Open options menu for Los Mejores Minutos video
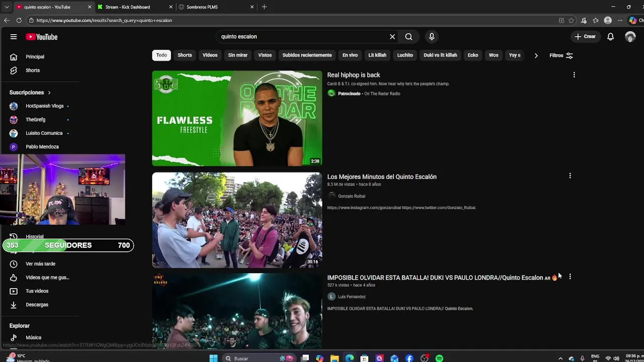644x362 pixels. coord(570,176)
